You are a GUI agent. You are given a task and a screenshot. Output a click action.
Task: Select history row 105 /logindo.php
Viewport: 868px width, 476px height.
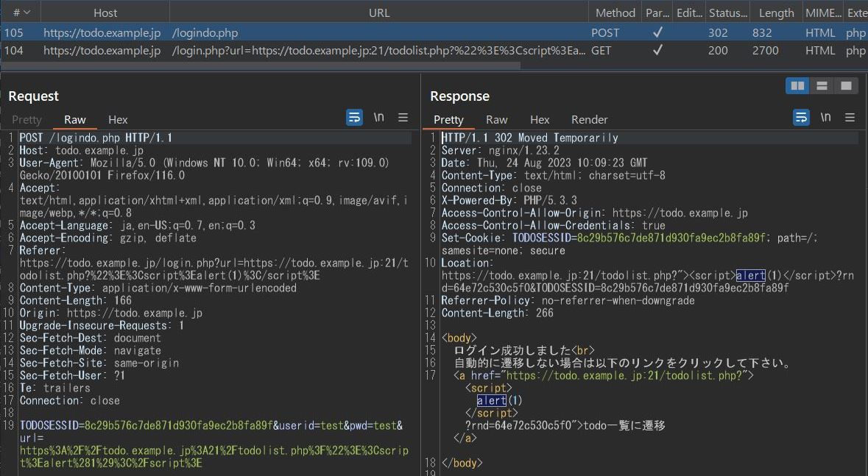434,32
